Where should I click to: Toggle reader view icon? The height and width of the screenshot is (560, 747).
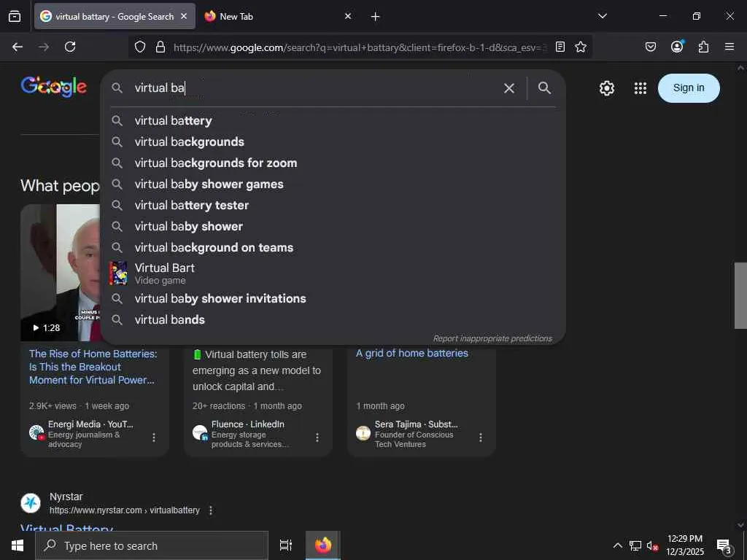(x=560, y=47)
